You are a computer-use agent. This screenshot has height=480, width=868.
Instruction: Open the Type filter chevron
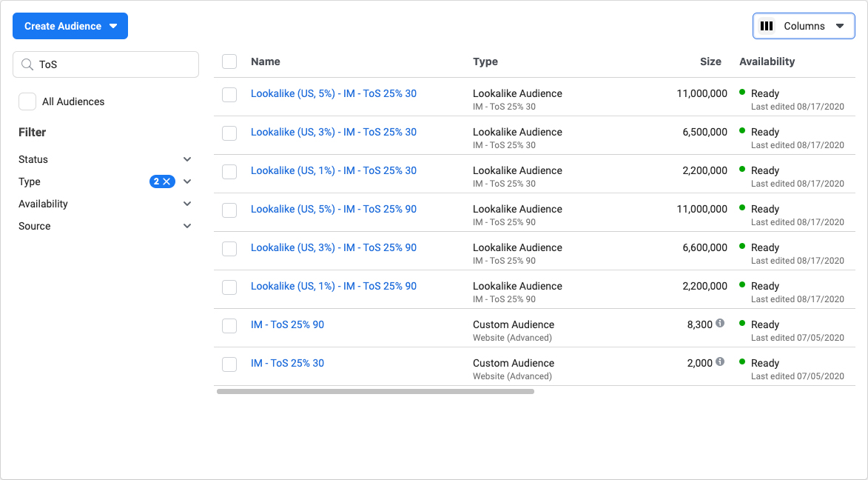187,181
